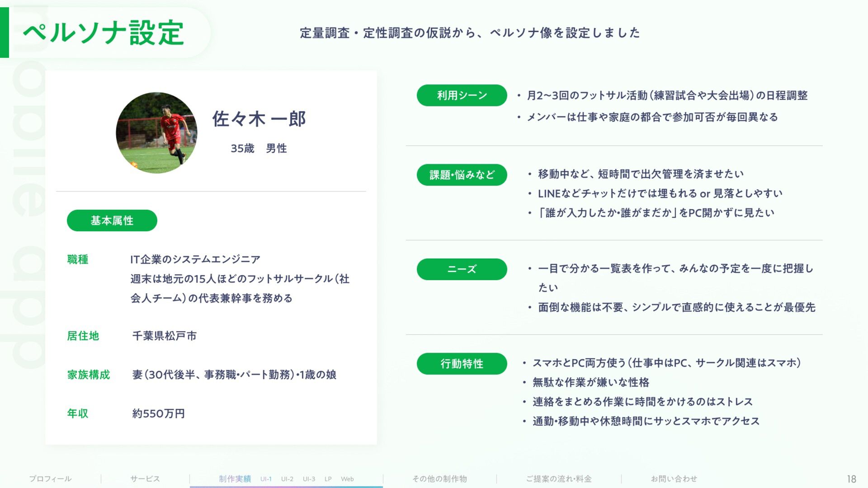Click the bullet 誰が入力したか・誰がまだか

pos(656,213)
